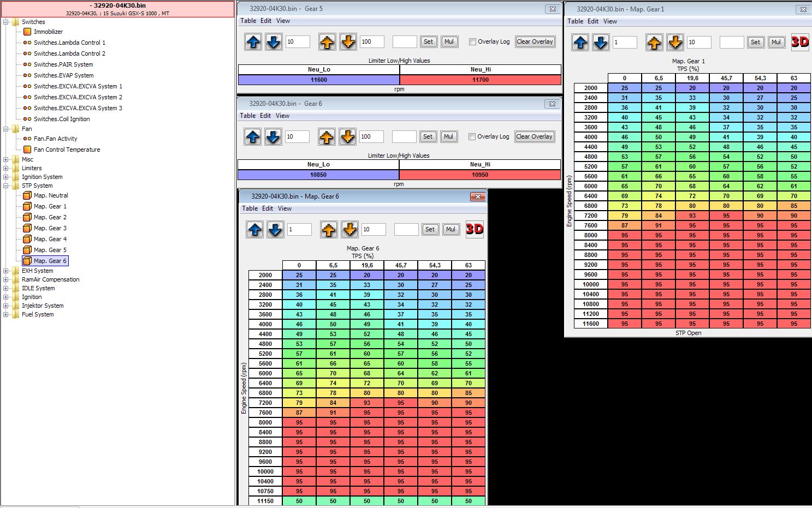Click the Immobilizer icon in the tree
Viewport: 812px width, 508px height.
coord(27,32)
